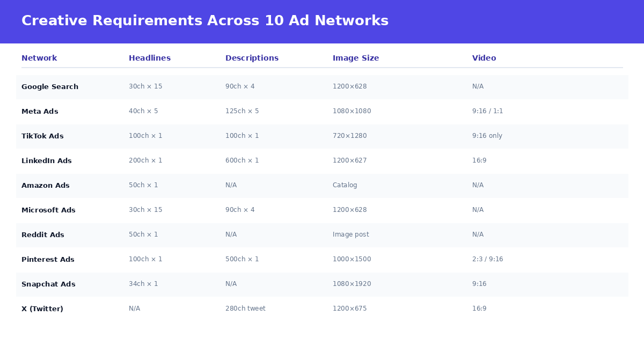Image resolution: width=644 pixels, height=338 pixels.
Task: Click the Video column header
Action: coord(484,58)
